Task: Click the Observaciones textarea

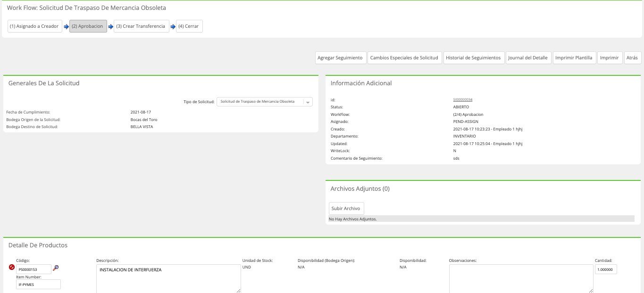Action: (x=521, y=279)
